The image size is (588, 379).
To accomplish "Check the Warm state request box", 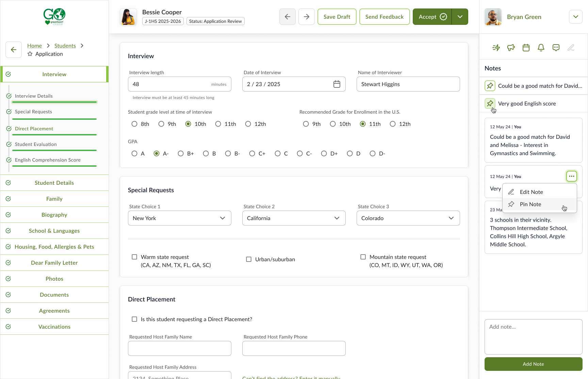I will click(x=134, y=257).
